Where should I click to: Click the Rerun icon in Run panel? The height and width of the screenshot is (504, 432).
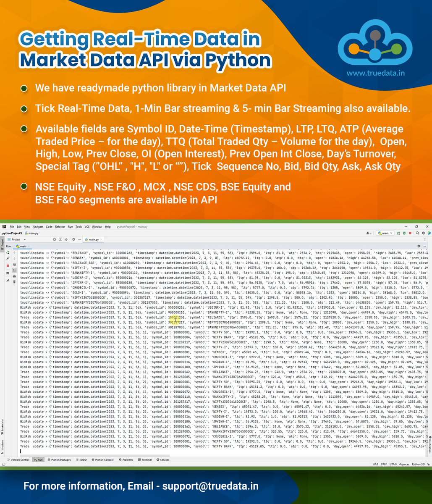pos(8,253)
